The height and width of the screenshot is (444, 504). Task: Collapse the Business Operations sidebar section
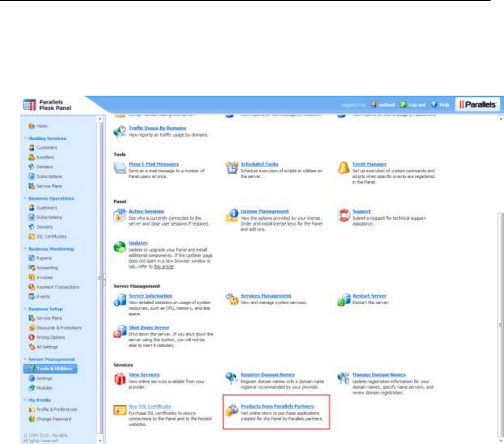tap(25, 198)
